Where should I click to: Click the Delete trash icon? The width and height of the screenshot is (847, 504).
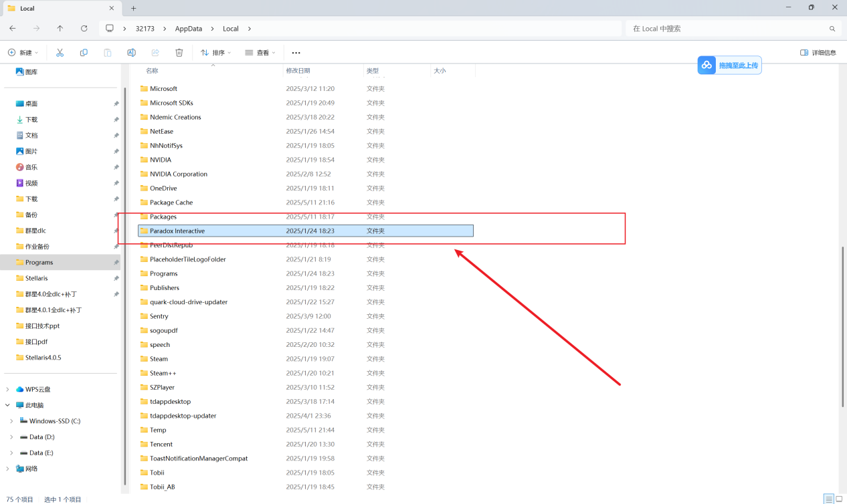pyautogui.click(x=179, y=52)
